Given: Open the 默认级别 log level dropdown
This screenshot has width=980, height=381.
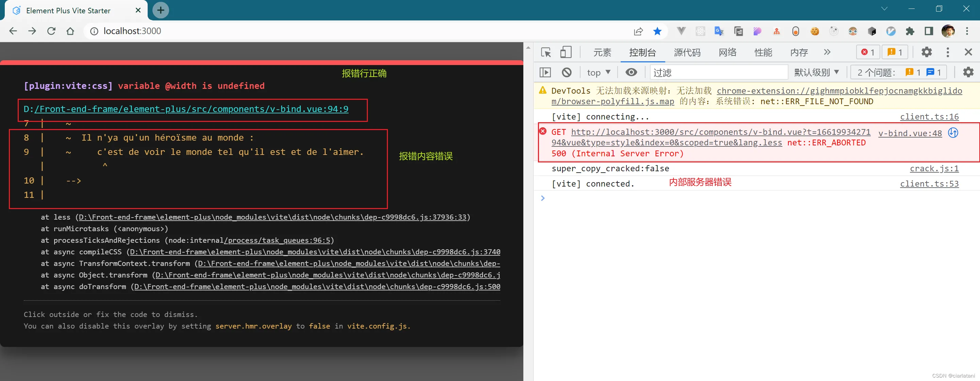Looking at the screenshot, I should [x=816, y=72].
